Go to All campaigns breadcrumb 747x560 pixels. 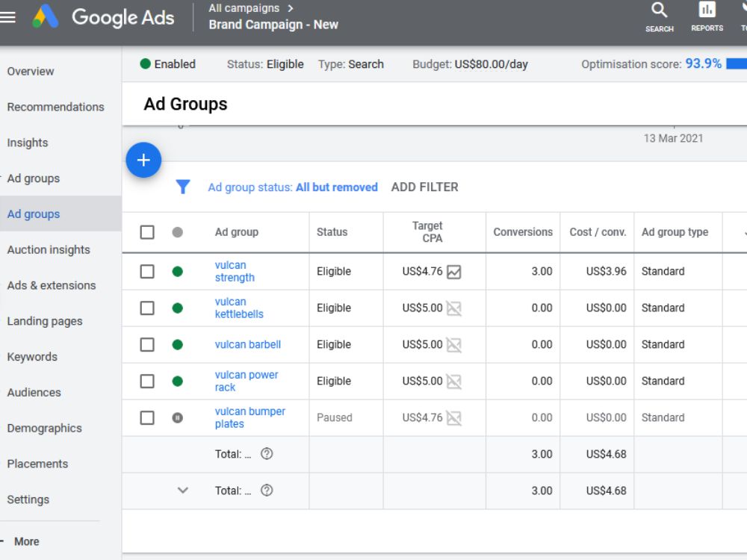coord(244,8)
